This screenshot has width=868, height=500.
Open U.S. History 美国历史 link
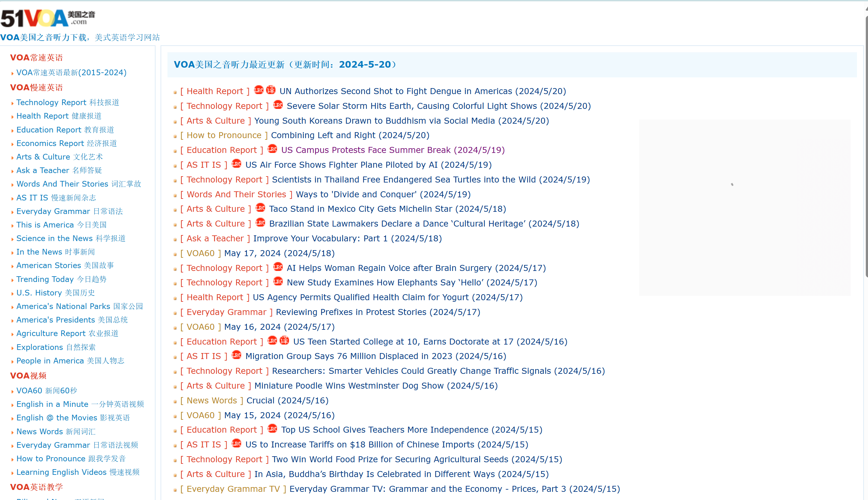(x=56, y=293)
